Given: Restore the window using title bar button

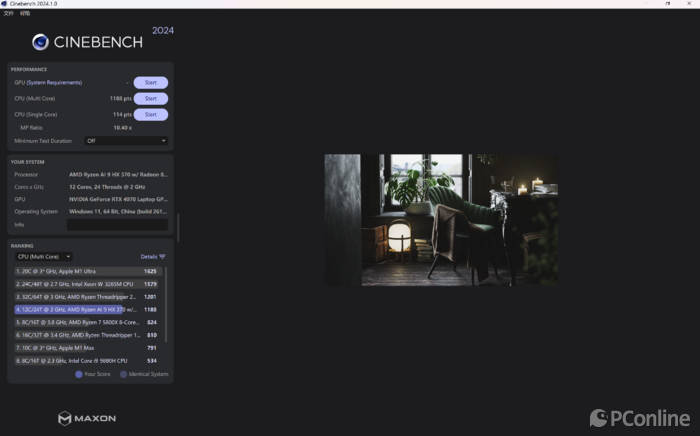Looking at the screenshot, I should (668, 4).
